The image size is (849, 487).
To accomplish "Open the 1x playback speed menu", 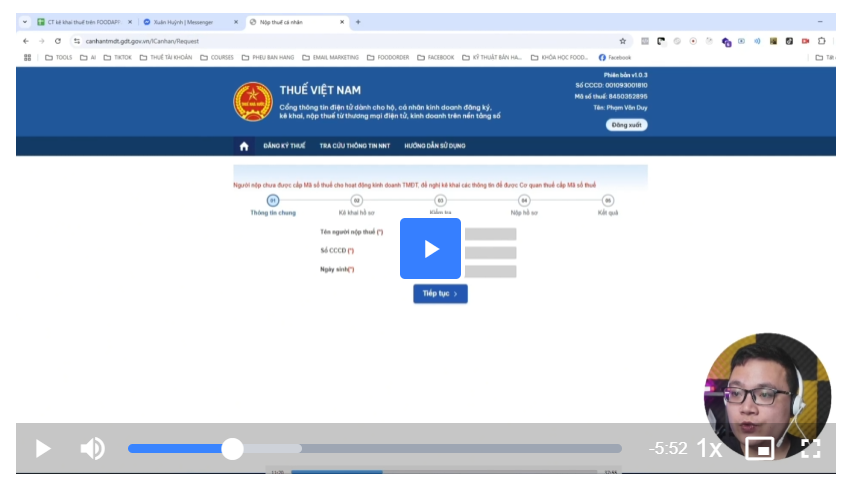I will point(709,448).
